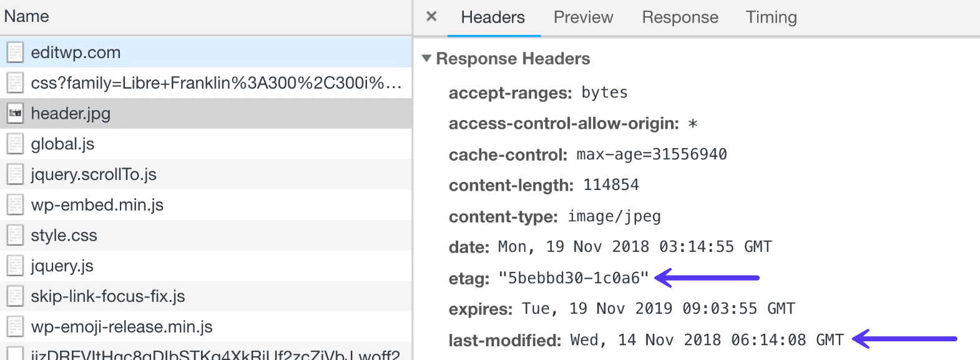Collapse the Response Headers section
Viewport: 980px width, 360px height.
click(x=427, y=59)
